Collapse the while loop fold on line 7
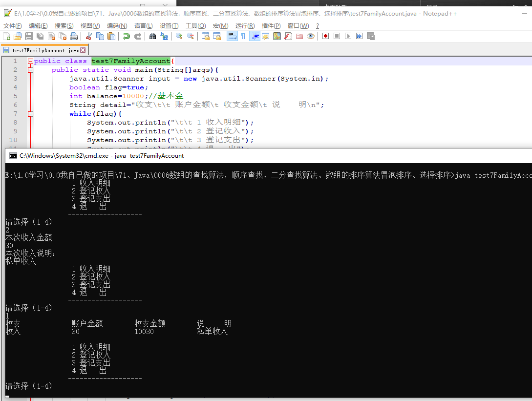Viewport: 532px width, 401px height. click(x=31, y=114)
